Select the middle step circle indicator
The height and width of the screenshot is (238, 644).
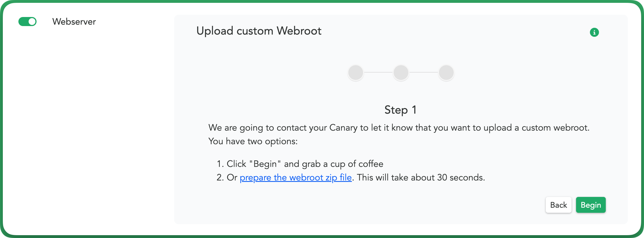pyautogui.click(x=401, y=73)
